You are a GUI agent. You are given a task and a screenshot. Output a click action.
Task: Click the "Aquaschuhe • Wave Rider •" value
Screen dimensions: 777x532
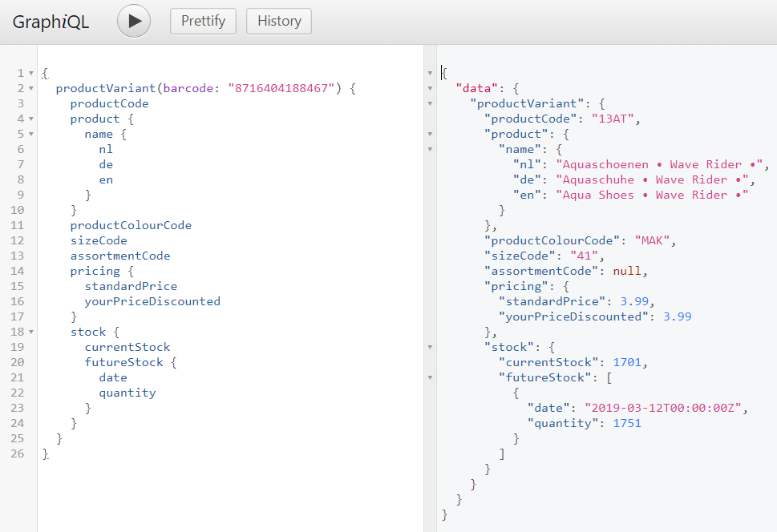[x=652, y=179]
